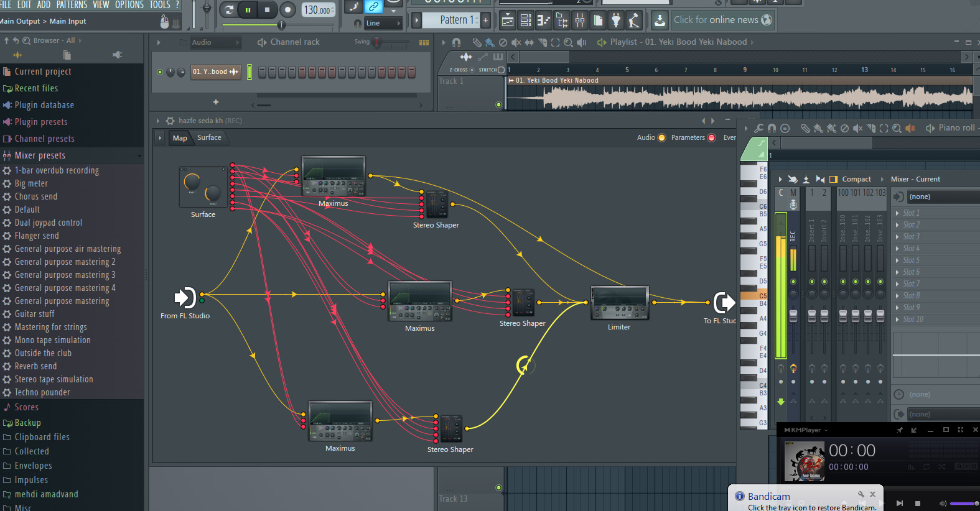Select the playlist Zoom tool

(x=568, y=42)
